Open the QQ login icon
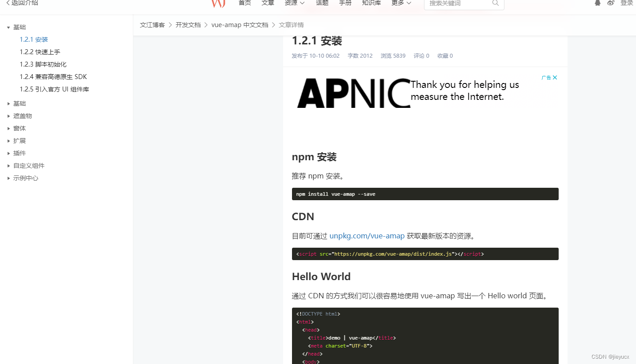This screenshot has height=364, width=636. [x=597, y=3]
